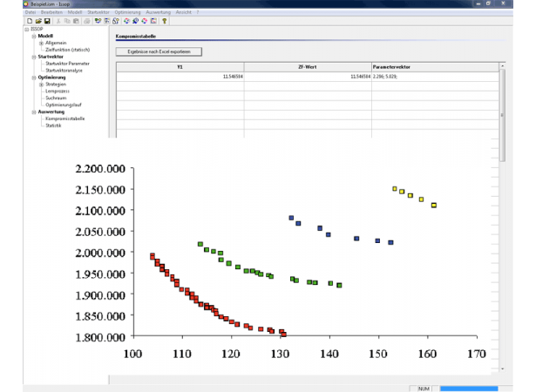Click the Copy toolbar icon
This screenshot has width=536, height=392.
(x=67, y=20)
